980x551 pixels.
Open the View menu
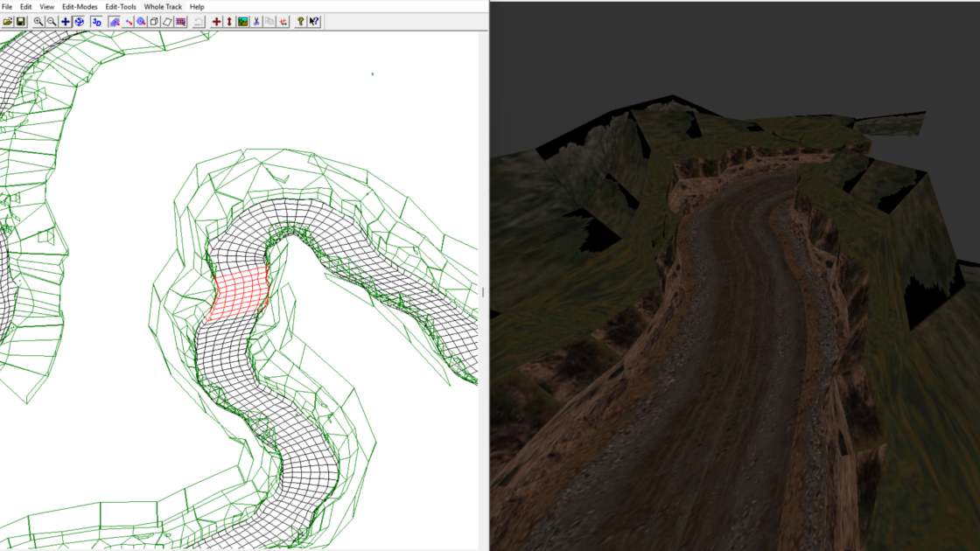tap(47, 7)
